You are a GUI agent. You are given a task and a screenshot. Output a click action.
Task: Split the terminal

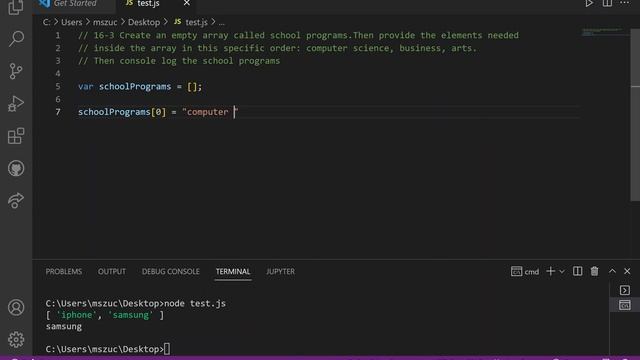[x=578, y=271]
